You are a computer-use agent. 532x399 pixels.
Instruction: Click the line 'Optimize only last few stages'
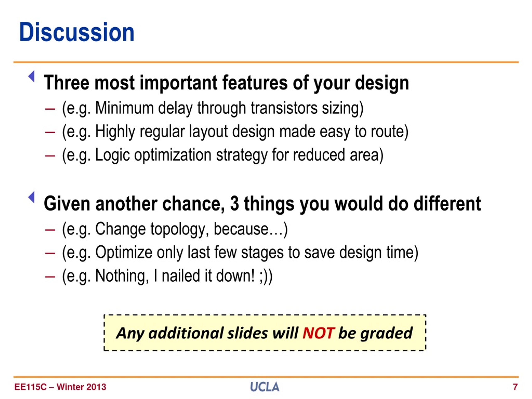(x=240, y=253)
